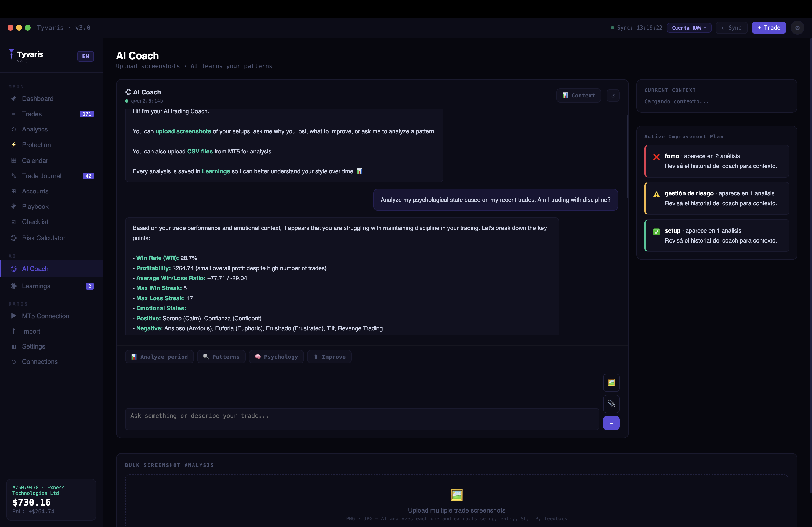812x527 pixels.
Task: Go to the Analytics page
Action: (x=51, y=129)
